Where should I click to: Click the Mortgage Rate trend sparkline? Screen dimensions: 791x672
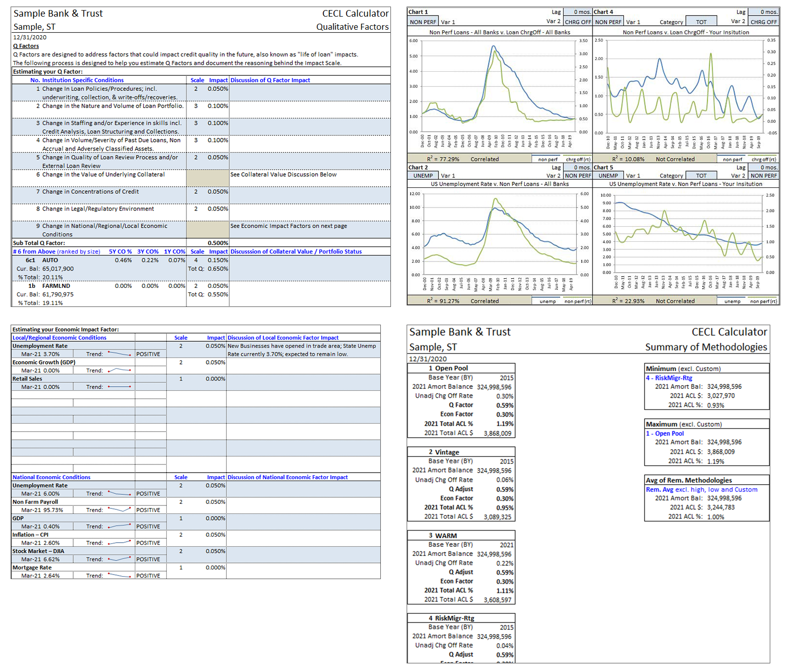(120, 576)
